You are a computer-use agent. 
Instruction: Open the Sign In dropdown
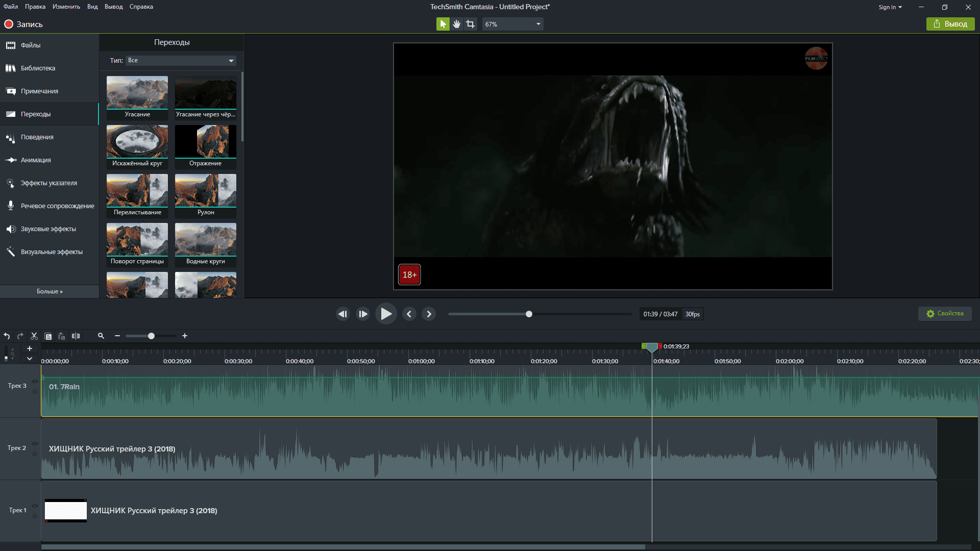click(x=890, y=7)
